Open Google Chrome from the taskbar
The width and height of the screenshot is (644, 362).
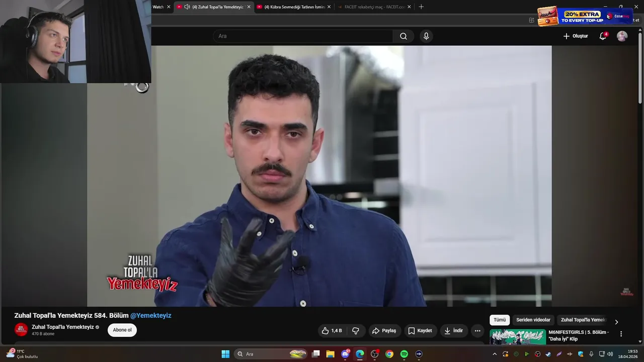[x=389, y=354]
